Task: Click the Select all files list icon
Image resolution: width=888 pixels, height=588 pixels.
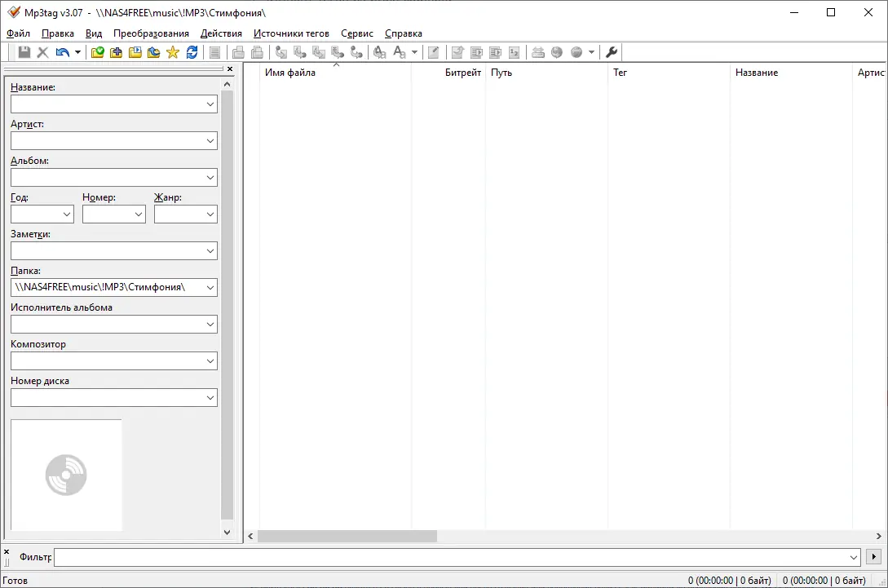Action: pyautogui.click(x=214, y=52)
